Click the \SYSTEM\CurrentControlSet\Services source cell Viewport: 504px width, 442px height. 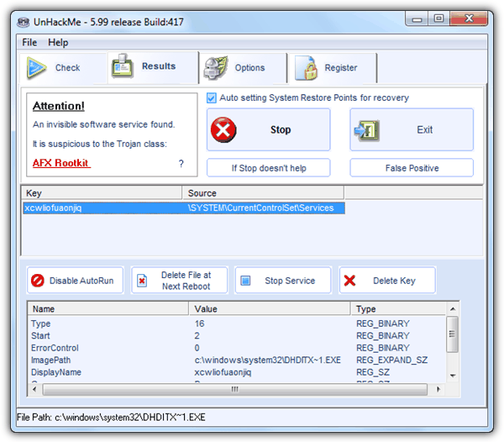[x=260, y=208]
